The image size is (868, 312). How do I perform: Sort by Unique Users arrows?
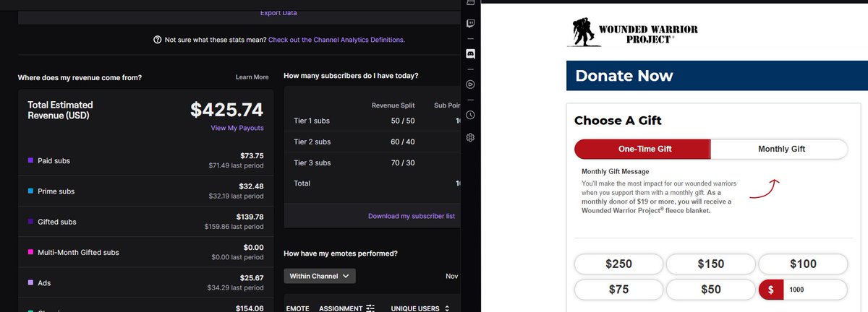coord(446,308)
